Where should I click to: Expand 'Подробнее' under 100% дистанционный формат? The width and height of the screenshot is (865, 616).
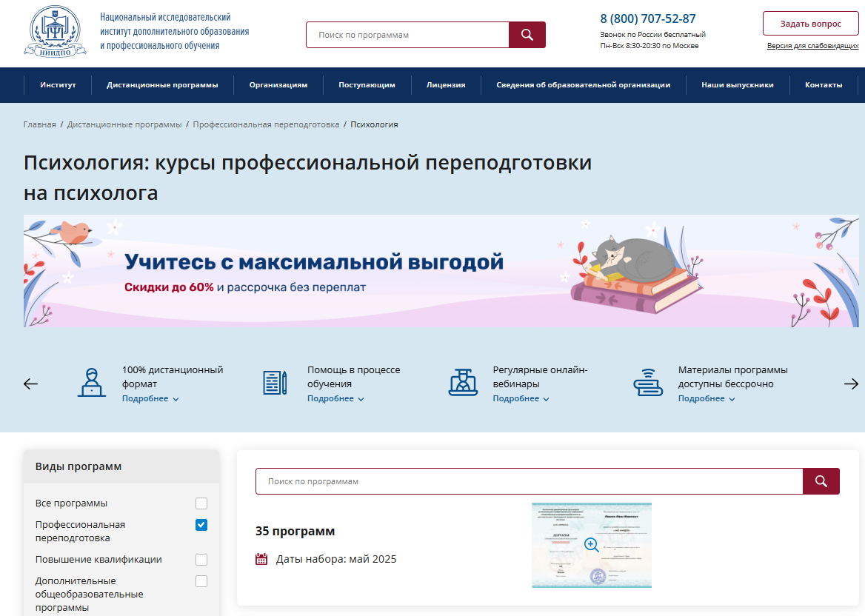pyautogui.click(x=150, y=399)
